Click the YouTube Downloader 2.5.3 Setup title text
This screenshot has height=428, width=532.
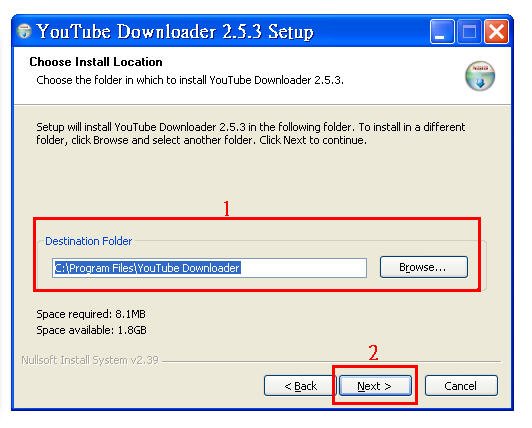(175, 32)
